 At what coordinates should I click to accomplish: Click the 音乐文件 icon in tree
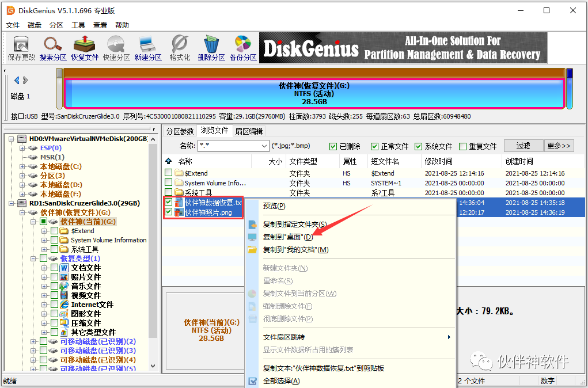click(x=64, y=286)
